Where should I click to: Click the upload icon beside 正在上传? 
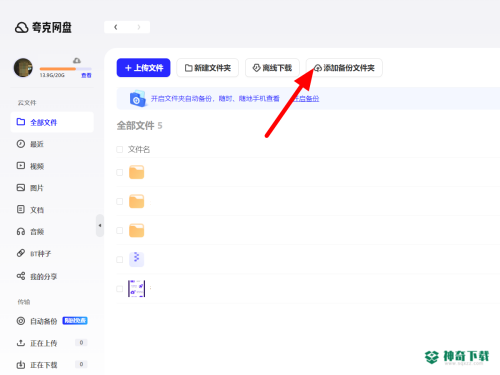[21, 343]
